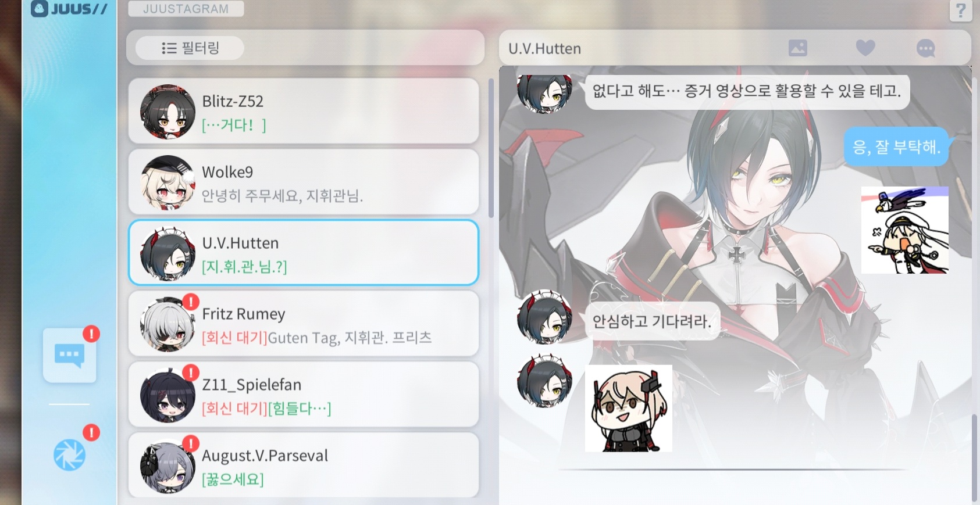Select the JUUSTAGRAM tab
The height and width of the screenshot is (505, 980).
(186, 9)
